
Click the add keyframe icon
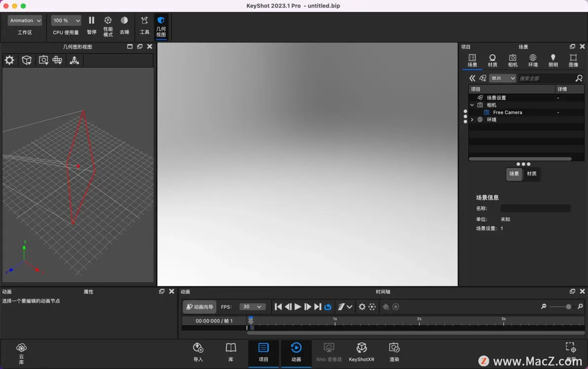pos(386,307)
